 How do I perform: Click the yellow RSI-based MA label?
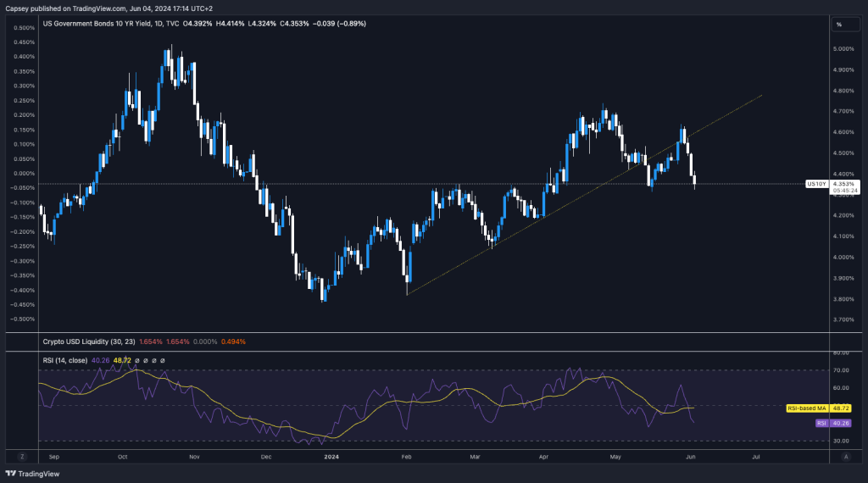point(807,408)
